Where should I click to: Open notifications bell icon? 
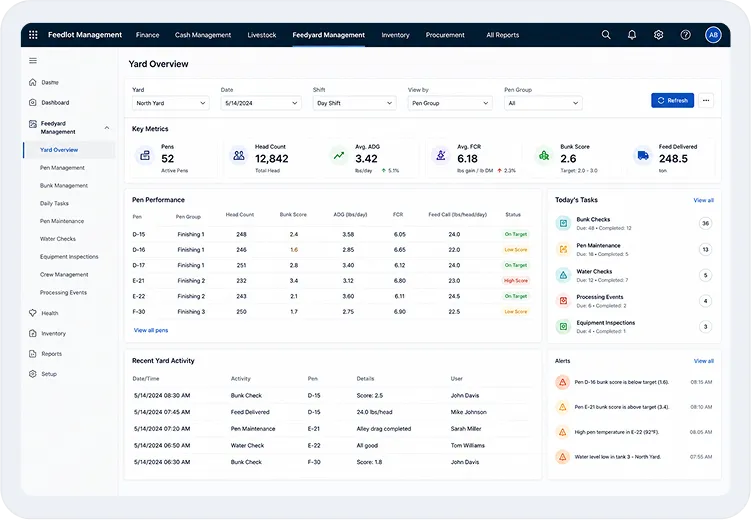632,35
